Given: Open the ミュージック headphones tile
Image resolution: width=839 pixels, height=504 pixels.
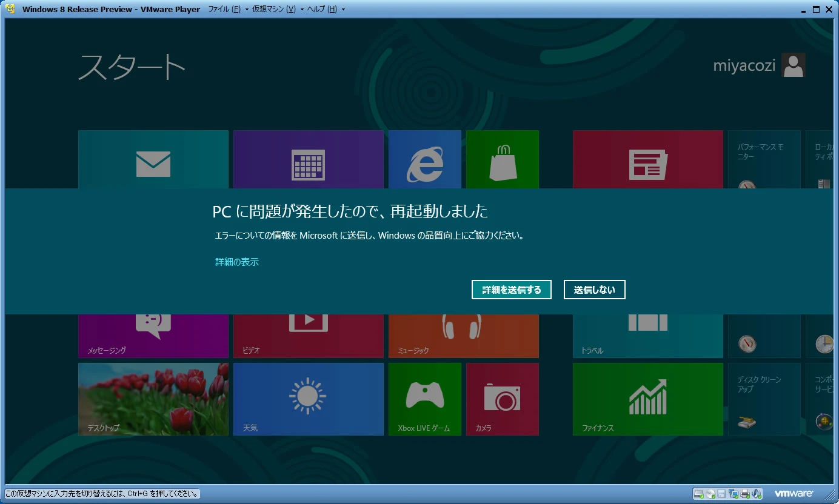Looking at the screenshot, I should [x=464, y=336].
